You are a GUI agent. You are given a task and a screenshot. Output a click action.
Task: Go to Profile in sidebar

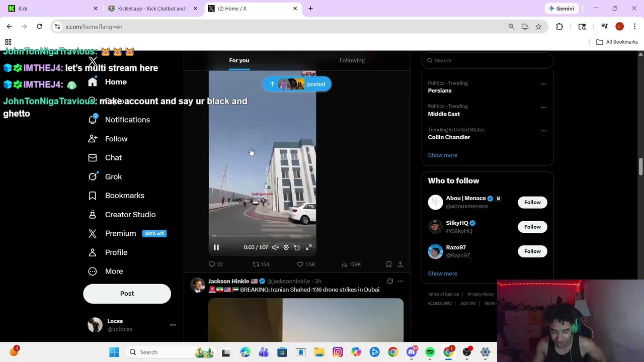[108, 252]
